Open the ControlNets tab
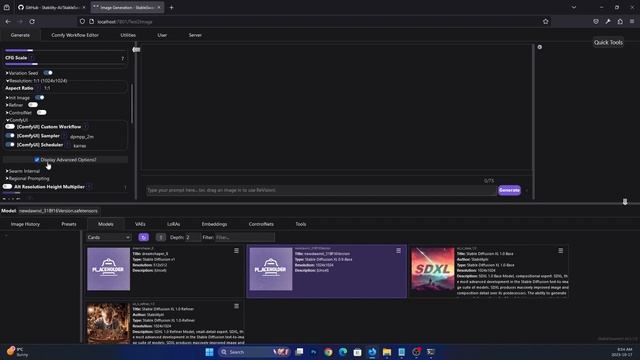 click(261, 224)
